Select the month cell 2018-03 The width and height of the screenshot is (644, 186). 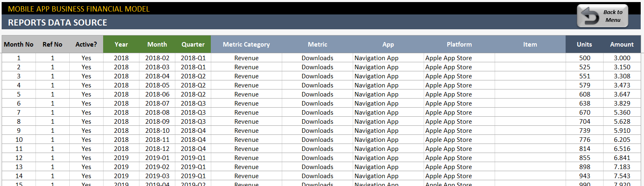pos(157,67)
